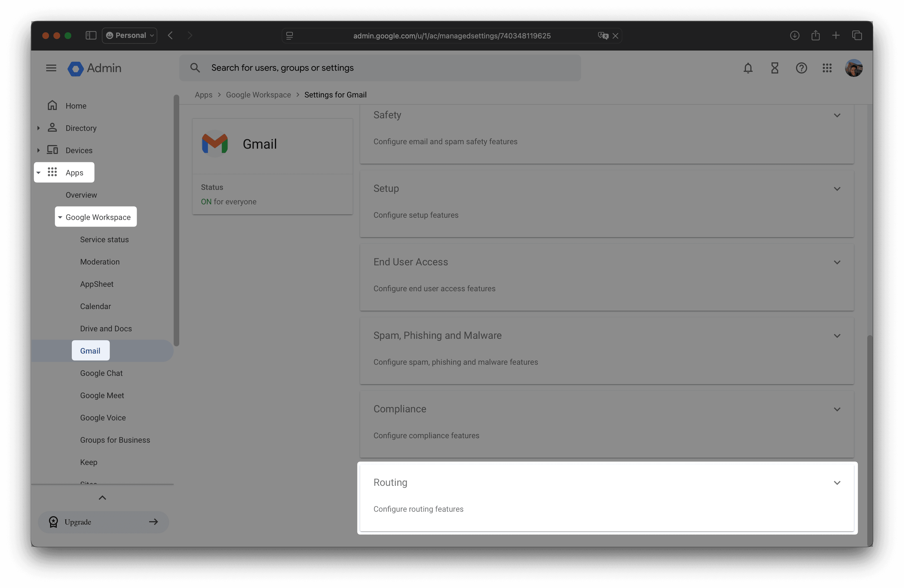Click the session timer hourglass icon

(x=775, y=68)
